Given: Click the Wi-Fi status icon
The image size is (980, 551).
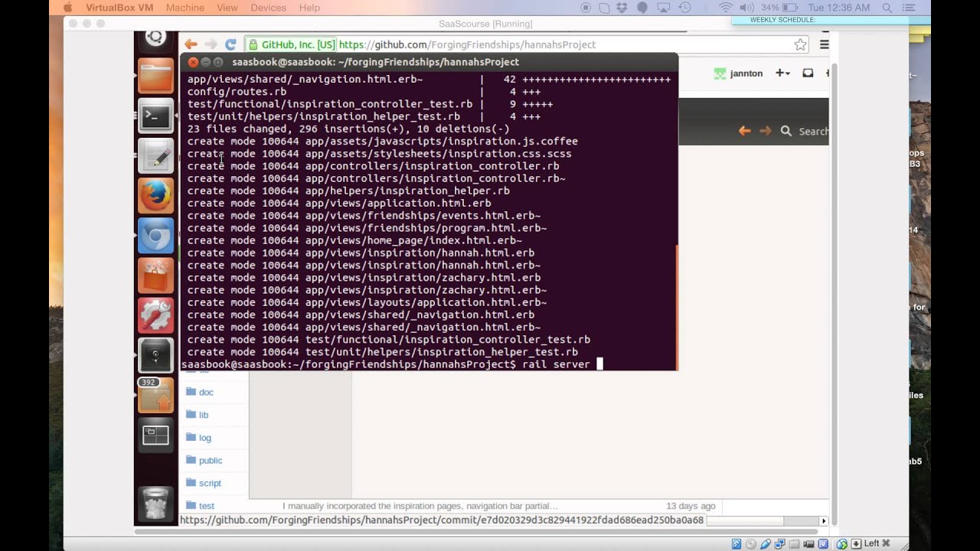Looking at the screenshot, I should [724, 8].
